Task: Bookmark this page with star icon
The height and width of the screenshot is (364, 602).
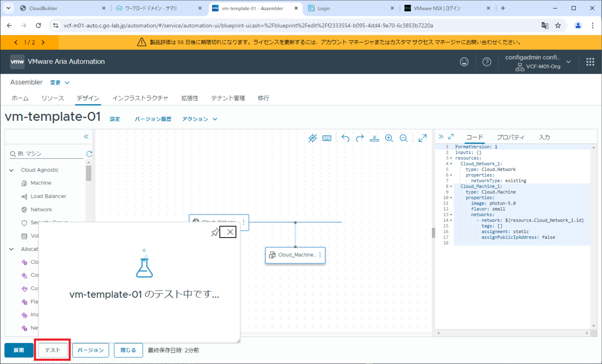Action: pyautogui.click(x=558, y=26)
